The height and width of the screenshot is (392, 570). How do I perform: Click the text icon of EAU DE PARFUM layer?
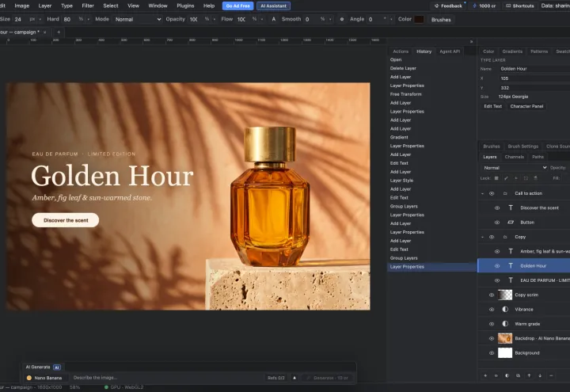click(x=511, y=280)
